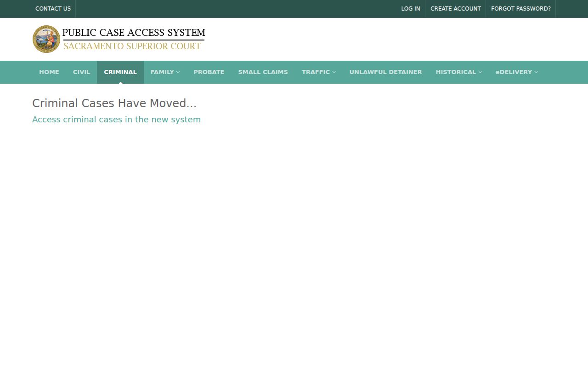Image resolution: width=588 pixels, height=368 pixels.
Task: Click the 'Criminal Cases Have Moved...' heading
Action: 114,103
